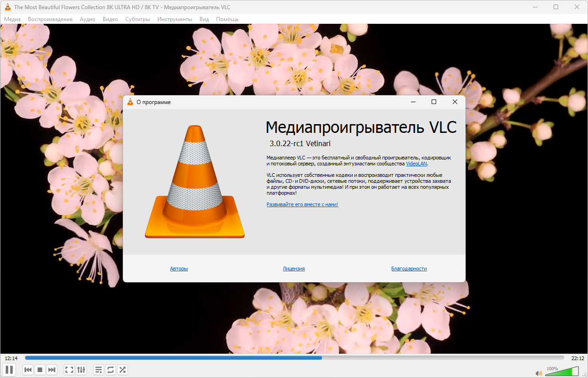Stop the video playback
This screenshot has height=378, width=588.
pyautogui.click(x=40, y=370)
